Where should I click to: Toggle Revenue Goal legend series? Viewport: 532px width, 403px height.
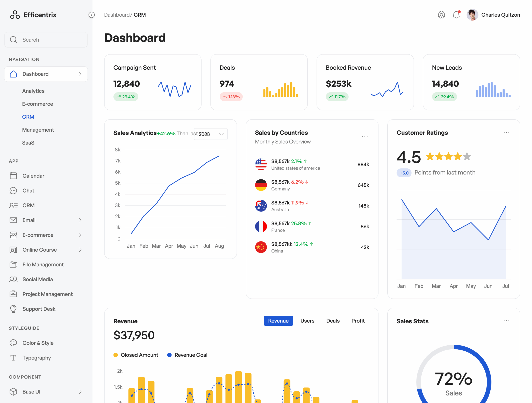187,355
